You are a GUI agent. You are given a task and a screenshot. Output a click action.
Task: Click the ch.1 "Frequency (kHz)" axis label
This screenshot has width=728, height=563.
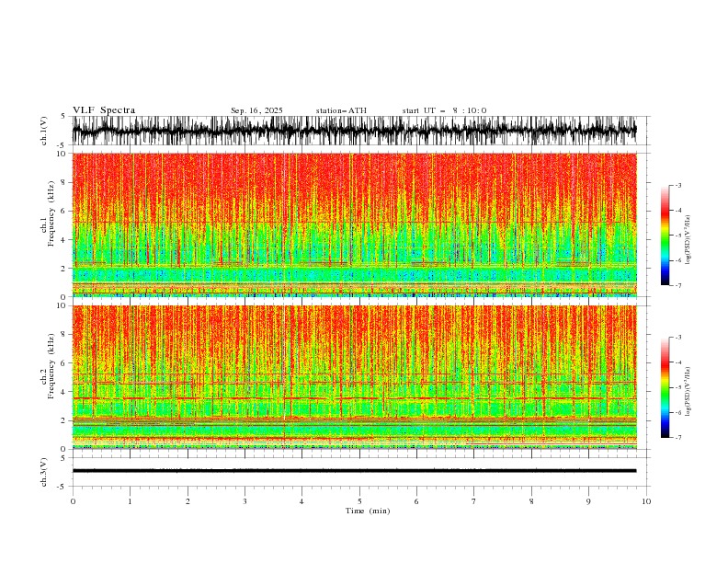[51, 213]
